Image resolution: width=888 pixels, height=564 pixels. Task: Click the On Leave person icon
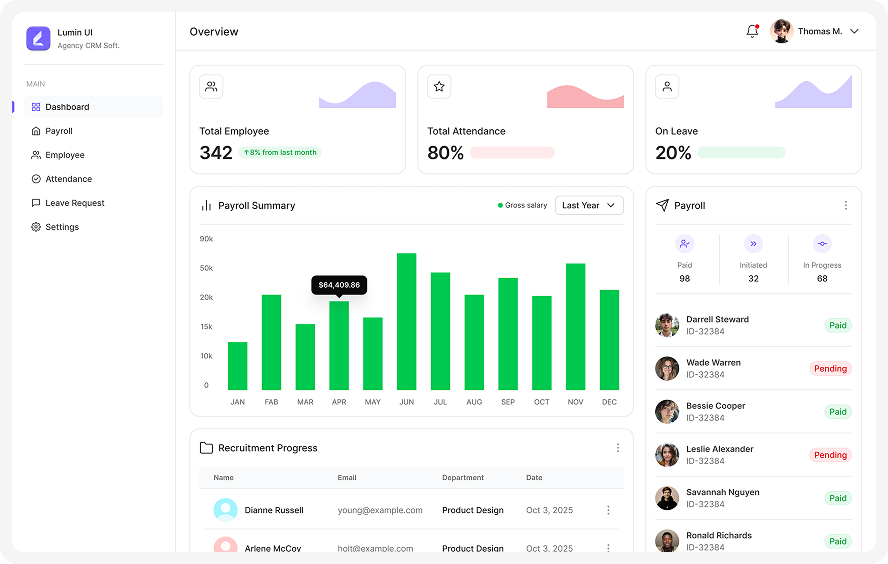667,87
